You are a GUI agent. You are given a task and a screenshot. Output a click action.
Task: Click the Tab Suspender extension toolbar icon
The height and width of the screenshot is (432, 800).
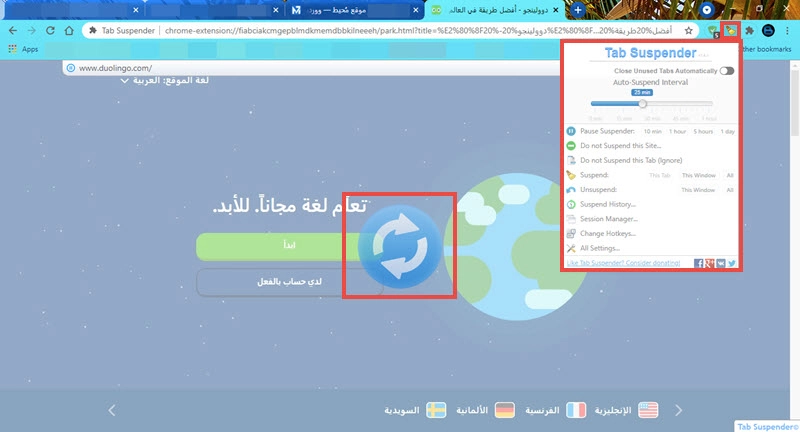pos(731,31)
